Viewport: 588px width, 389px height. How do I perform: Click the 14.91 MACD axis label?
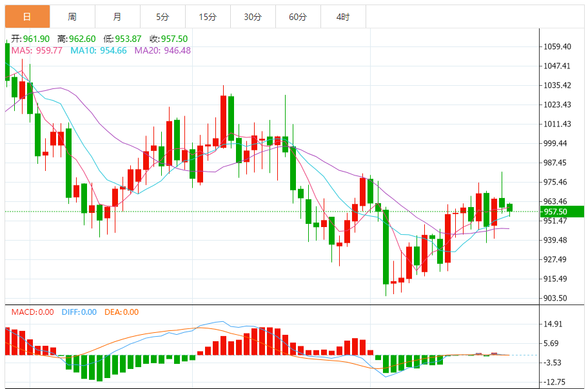click(553, 324)
